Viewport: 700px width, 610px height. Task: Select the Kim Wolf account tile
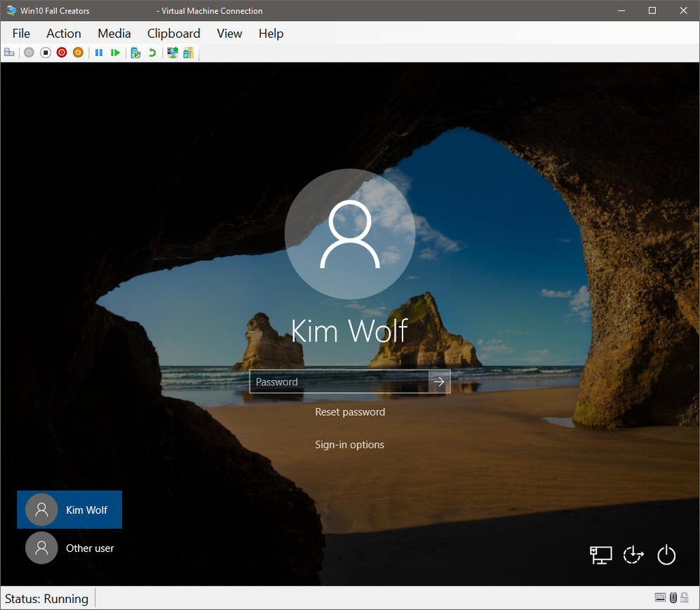click(x=69, y=510)
